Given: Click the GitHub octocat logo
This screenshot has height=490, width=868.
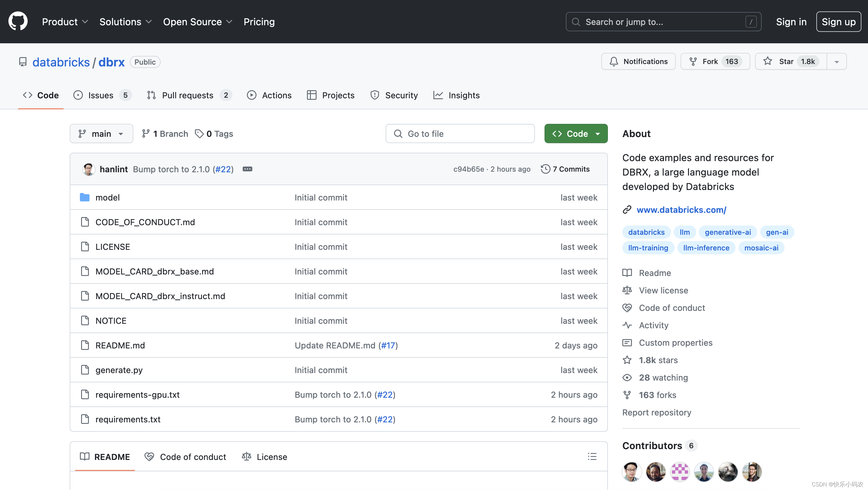Looking at the screenshot, I should [x=18, y=22].
